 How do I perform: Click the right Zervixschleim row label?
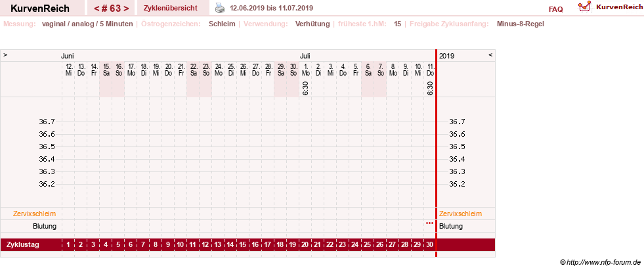click(460, 214)
